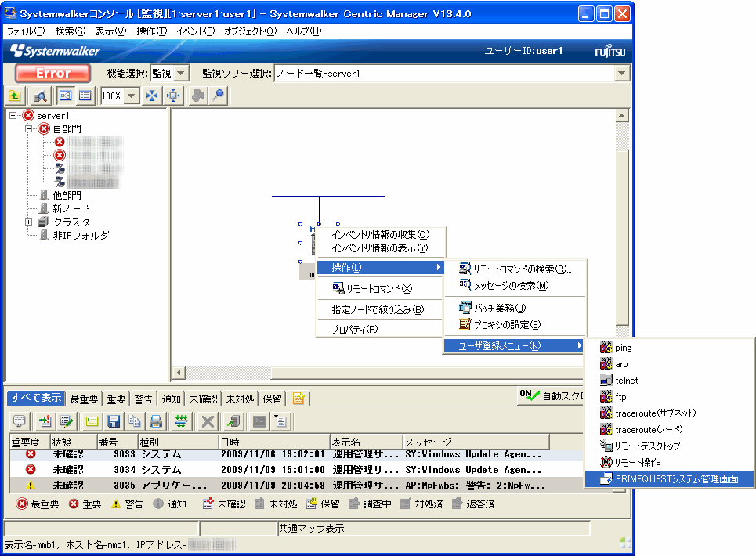Collapse the server1 tree node
The image size is (756, 556).
coord(13,116)
